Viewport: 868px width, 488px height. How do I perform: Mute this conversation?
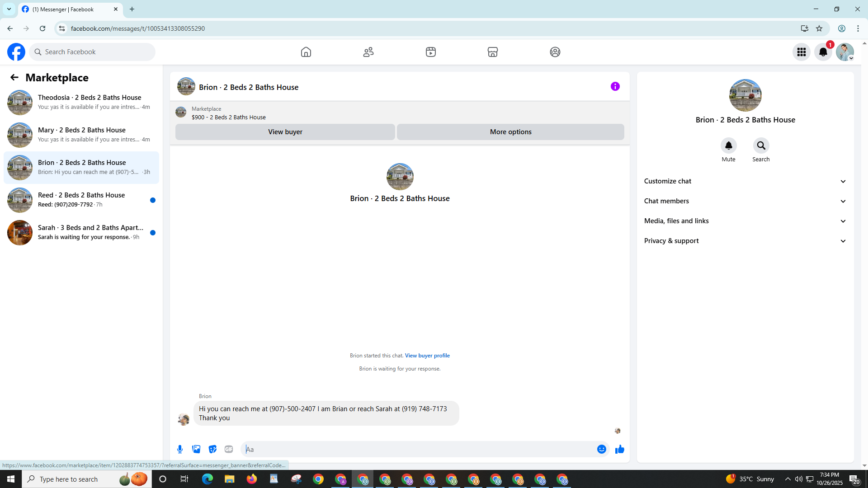(x=728, y=145)
